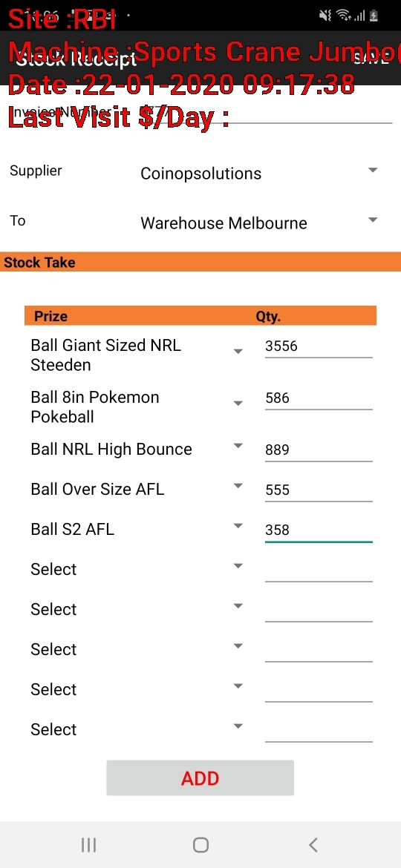Open the To dropdown showing Warehouse Melbourne

259,223
